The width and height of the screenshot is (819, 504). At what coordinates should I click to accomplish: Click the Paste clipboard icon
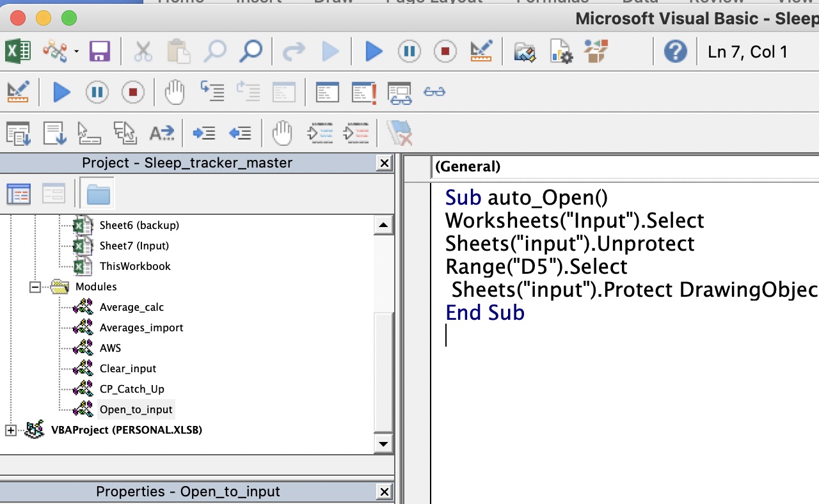[x=179, y=51]
